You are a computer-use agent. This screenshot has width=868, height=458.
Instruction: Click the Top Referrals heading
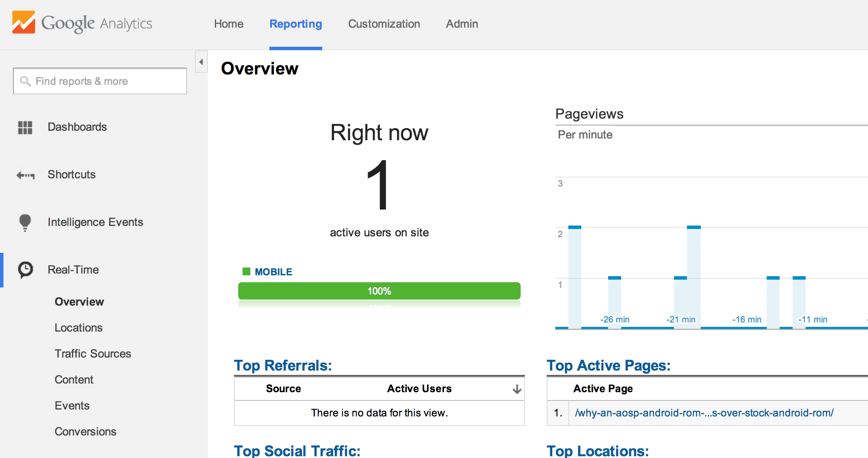coord(283,365)
